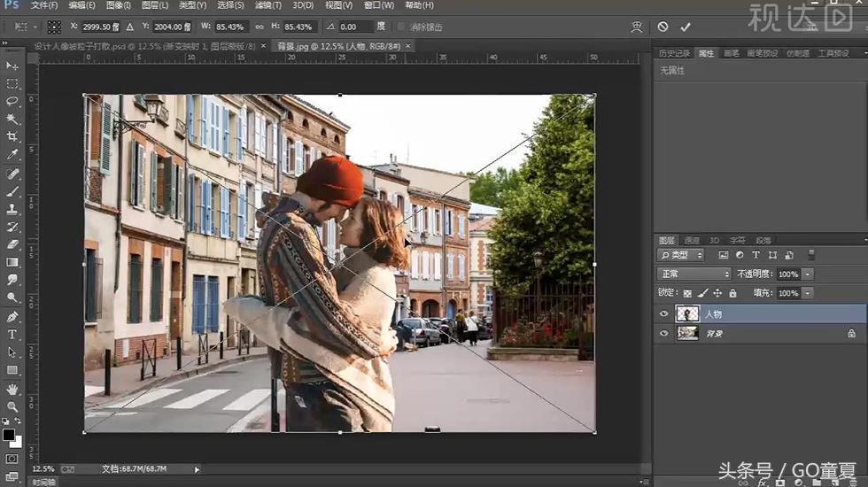Image resolution: width=868 pixels, height=487 pixels.
Task: Select the Eyedropper tool
Action: coord(12,155)
